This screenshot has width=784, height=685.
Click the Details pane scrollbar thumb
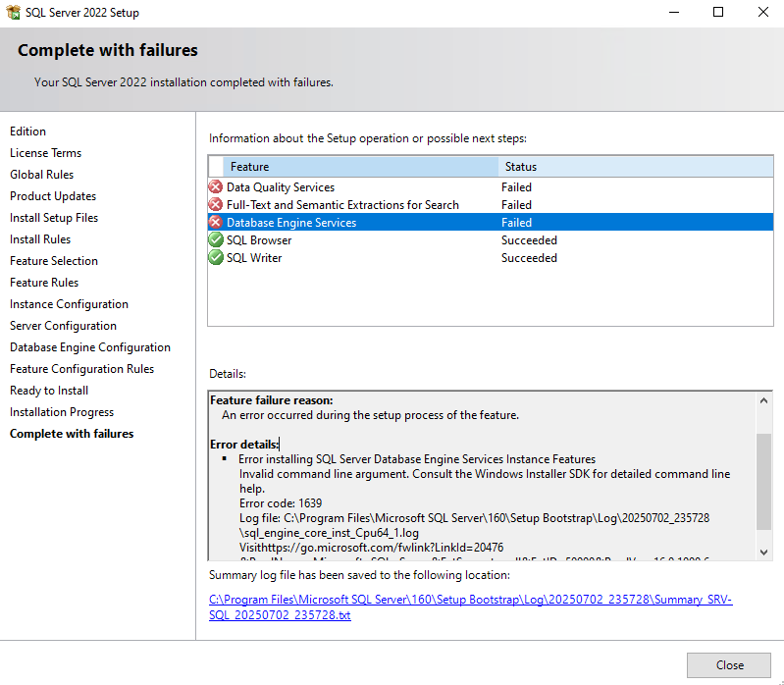763,482
